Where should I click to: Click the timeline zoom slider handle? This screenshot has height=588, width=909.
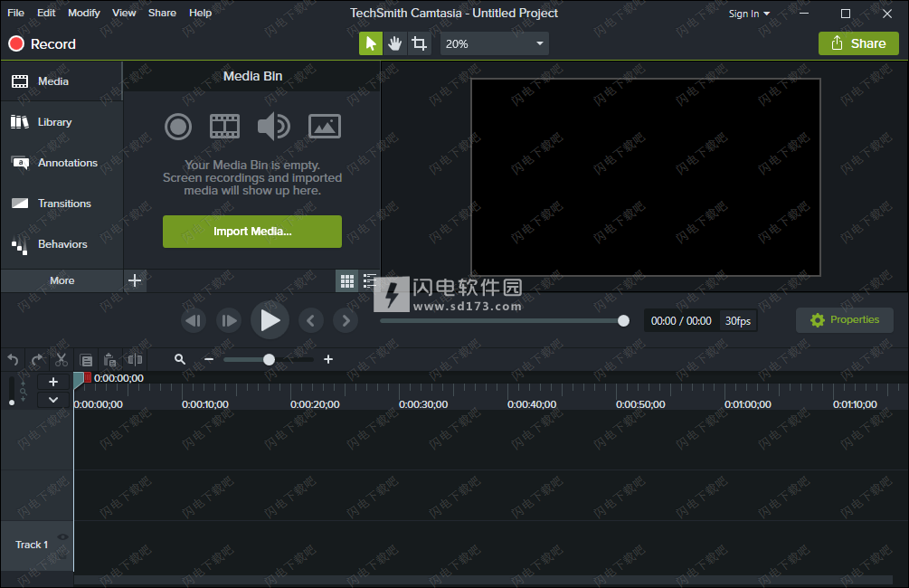(x=269, y=359)
